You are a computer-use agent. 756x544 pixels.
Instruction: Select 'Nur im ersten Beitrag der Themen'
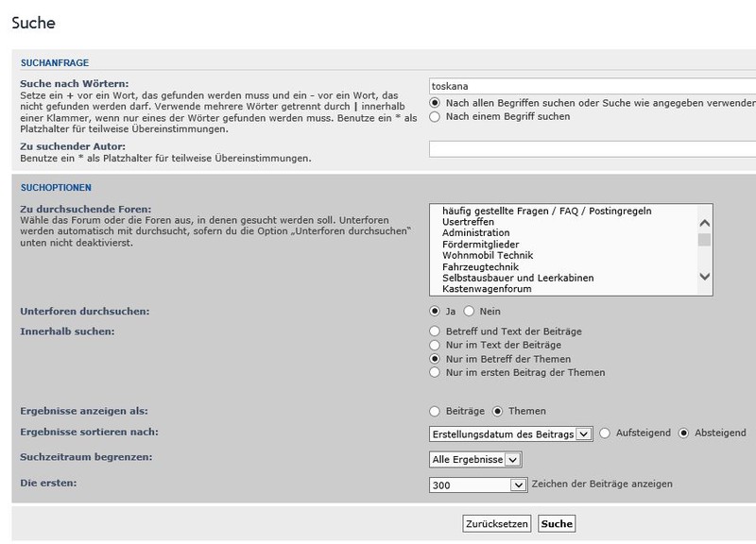(x=435, y=372)
